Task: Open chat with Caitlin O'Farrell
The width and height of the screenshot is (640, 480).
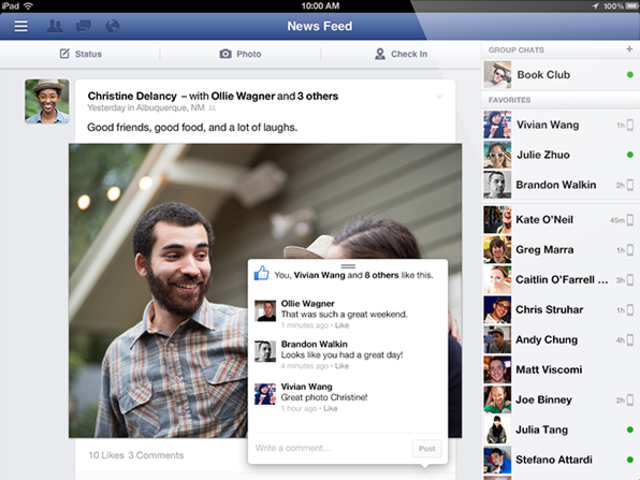Action: 560,280
